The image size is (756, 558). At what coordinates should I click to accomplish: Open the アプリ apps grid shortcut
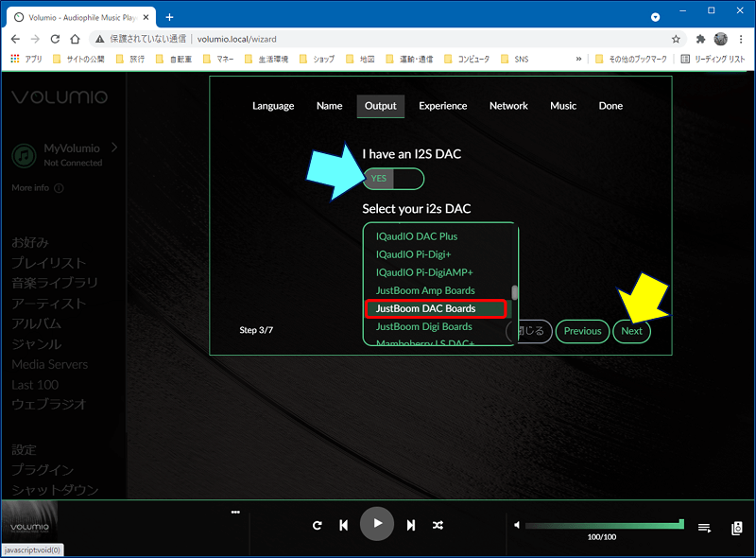[x=26, y=59]
